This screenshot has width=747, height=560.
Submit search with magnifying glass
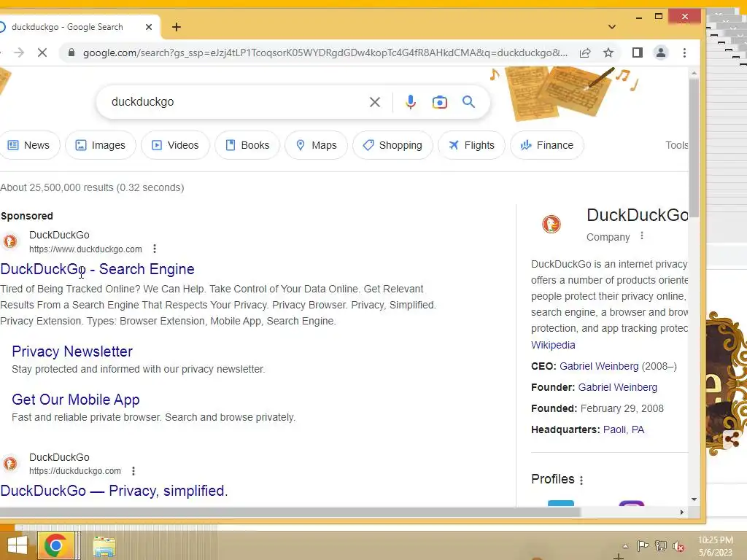(469, 102)
